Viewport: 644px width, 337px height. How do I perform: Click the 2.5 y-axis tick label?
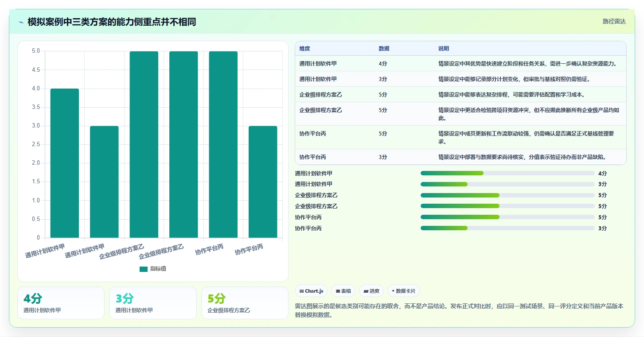pyautogui.click(x=36, y=144)
